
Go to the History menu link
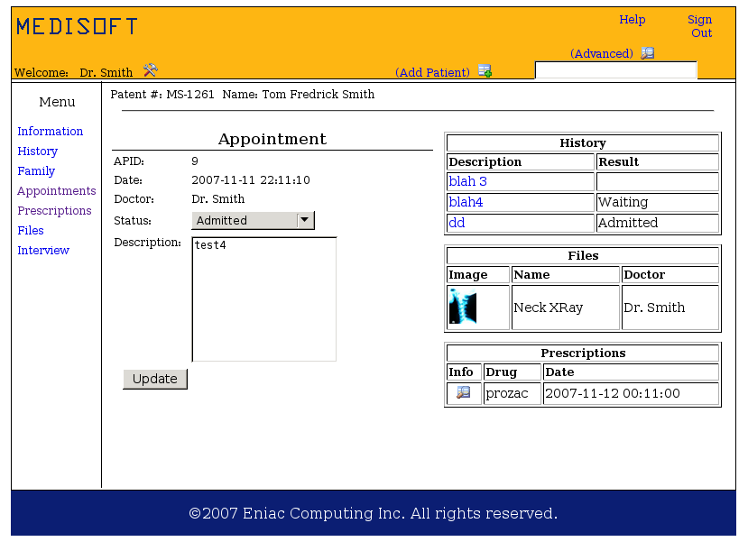click(37, 151)
